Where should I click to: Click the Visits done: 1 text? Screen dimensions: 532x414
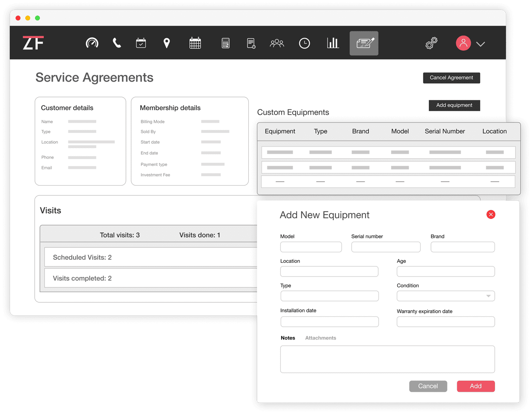point(199,235)
